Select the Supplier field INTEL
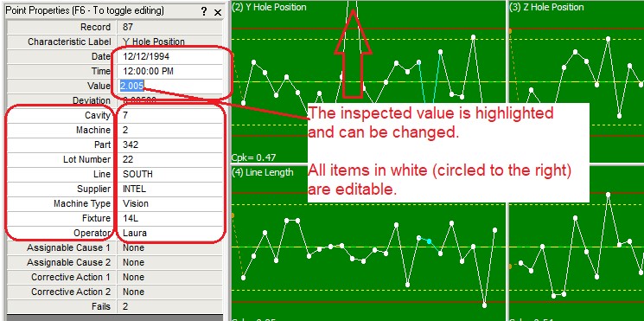 click(170, 189)
